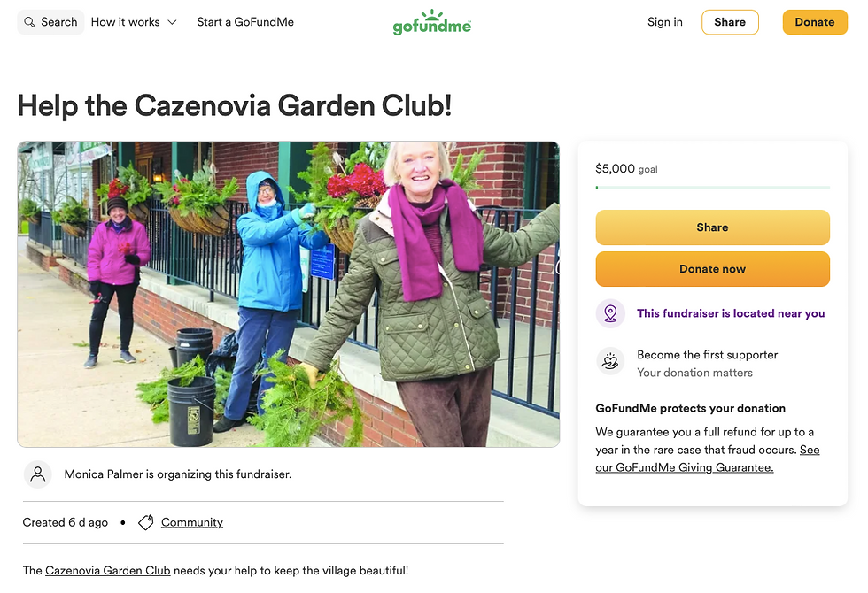Expand the How it works chevron

(172, 22)
